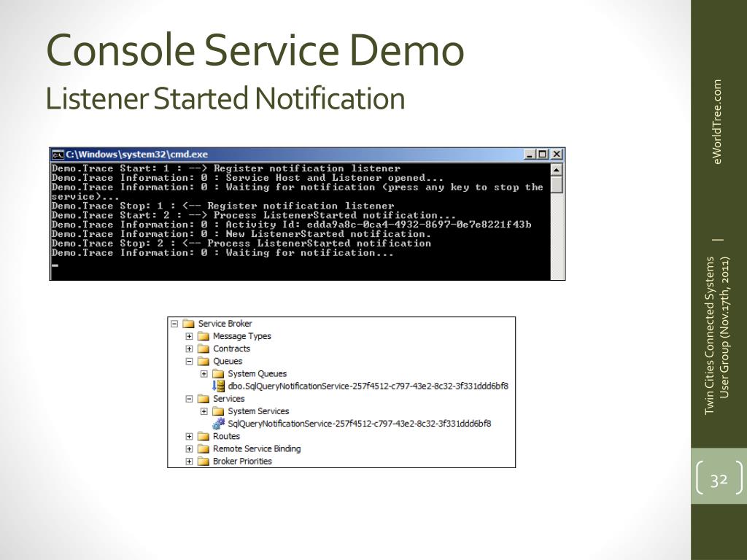The height and width of the screenshot is (560, 747).
Task: Click the eWorldTree.com sidebar text
Action: (x=718, y=122)
